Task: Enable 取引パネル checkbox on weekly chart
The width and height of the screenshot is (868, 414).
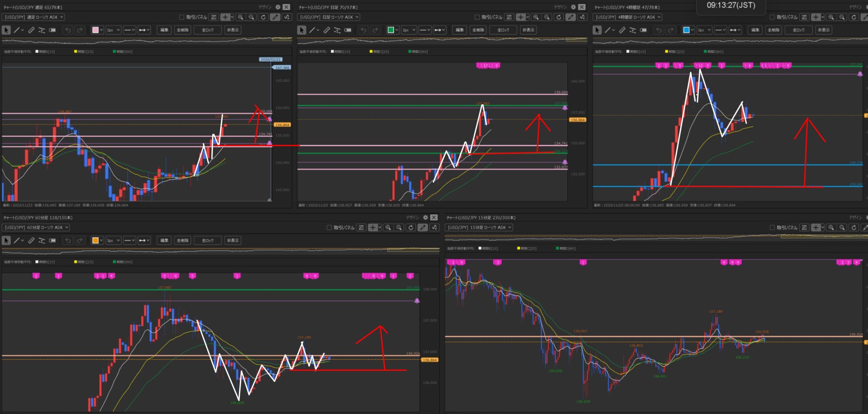Action: pyautogui.click(x=181, y=17)
